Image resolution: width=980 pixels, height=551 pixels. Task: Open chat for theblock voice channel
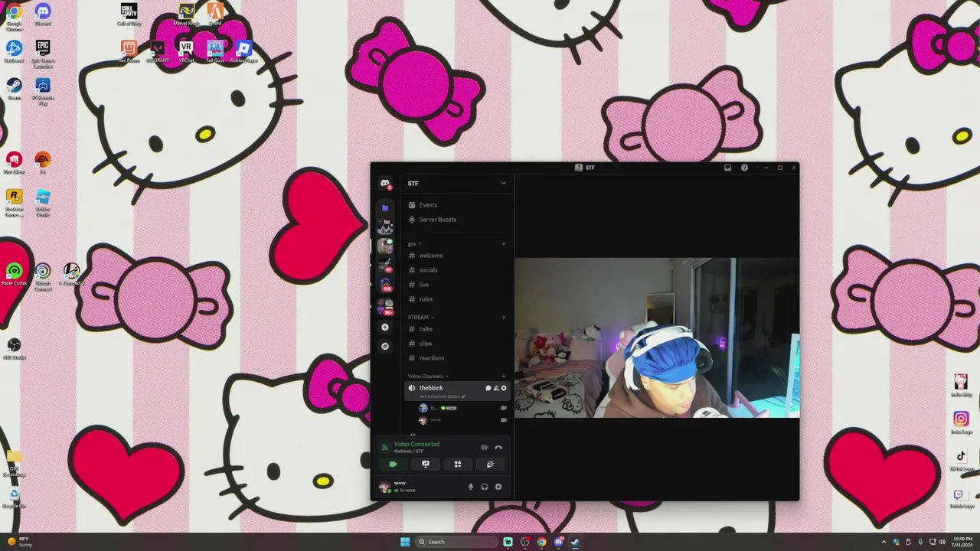click(x=488, y=388)
